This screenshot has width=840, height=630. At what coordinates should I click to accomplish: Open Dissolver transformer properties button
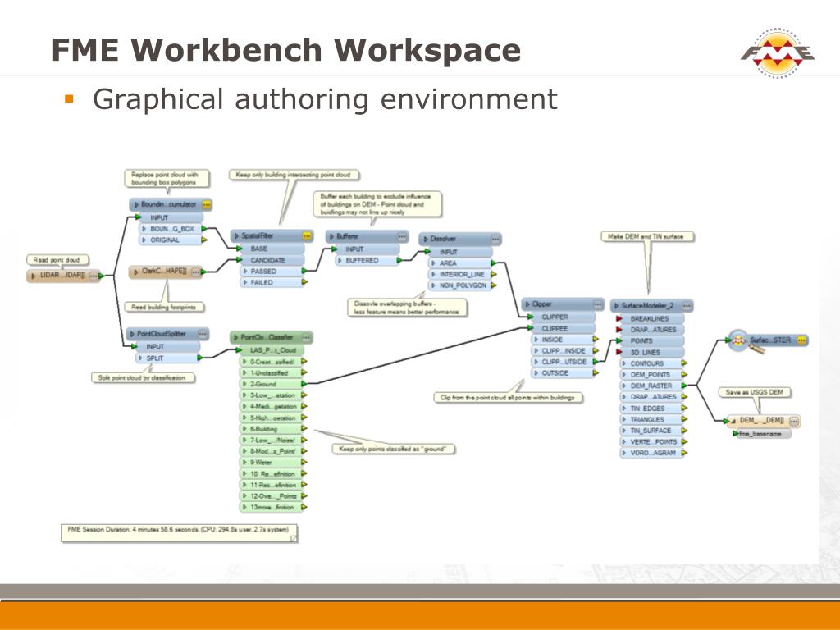(495, 239)
